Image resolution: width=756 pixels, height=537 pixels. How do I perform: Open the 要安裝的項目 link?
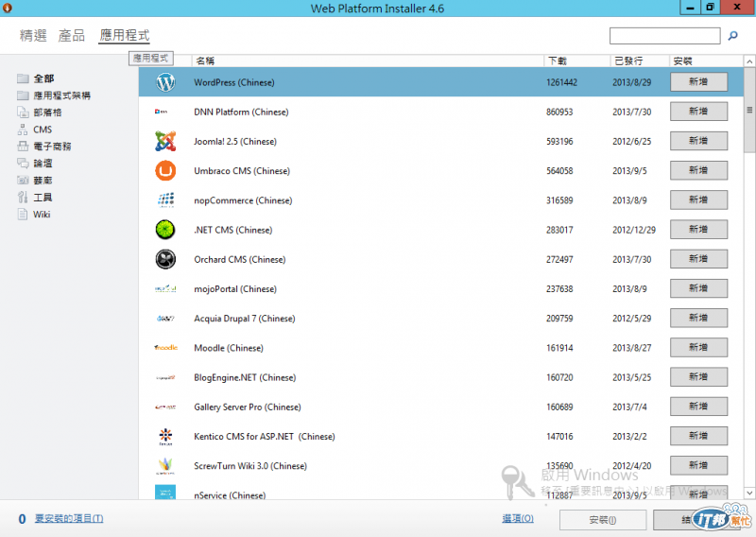point(69,519)
